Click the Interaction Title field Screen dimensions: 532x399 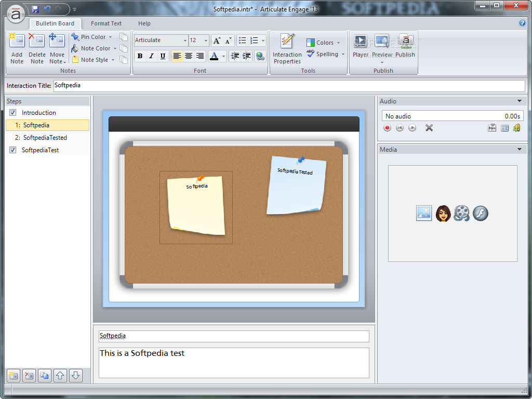(289, 86)
